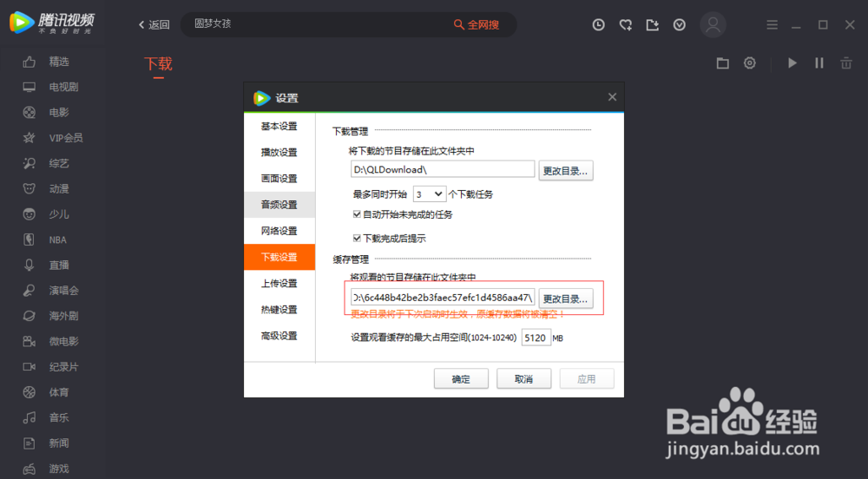The height and width of the screenshot is (479, 868).
Task: Select the 下载 tab heading
Action: pos(158,64)
